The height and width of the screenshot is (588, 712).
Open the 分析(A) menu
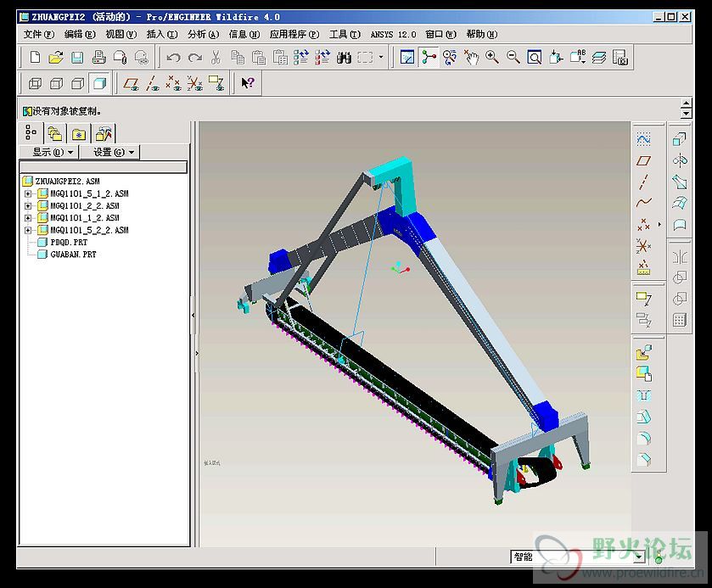pos(203,35)
